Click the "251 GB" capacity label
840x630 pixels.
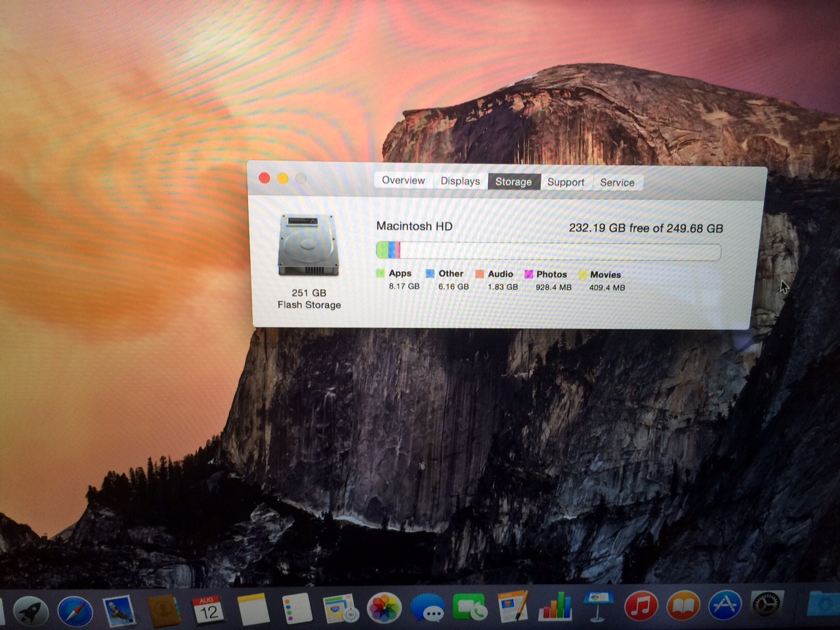click(x=308, y=293)
